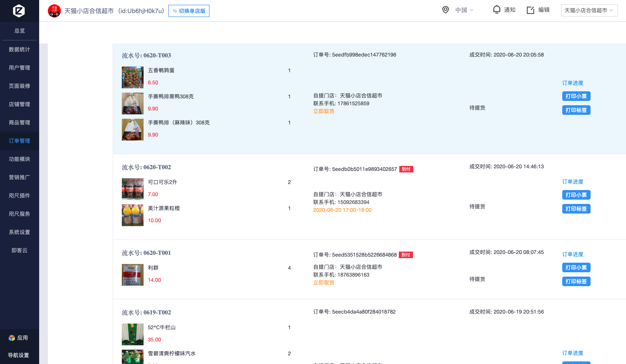Open 订单进度 link for order 0620-T001
The height and width of the screenshot is (364, 626).
point(572,254)
